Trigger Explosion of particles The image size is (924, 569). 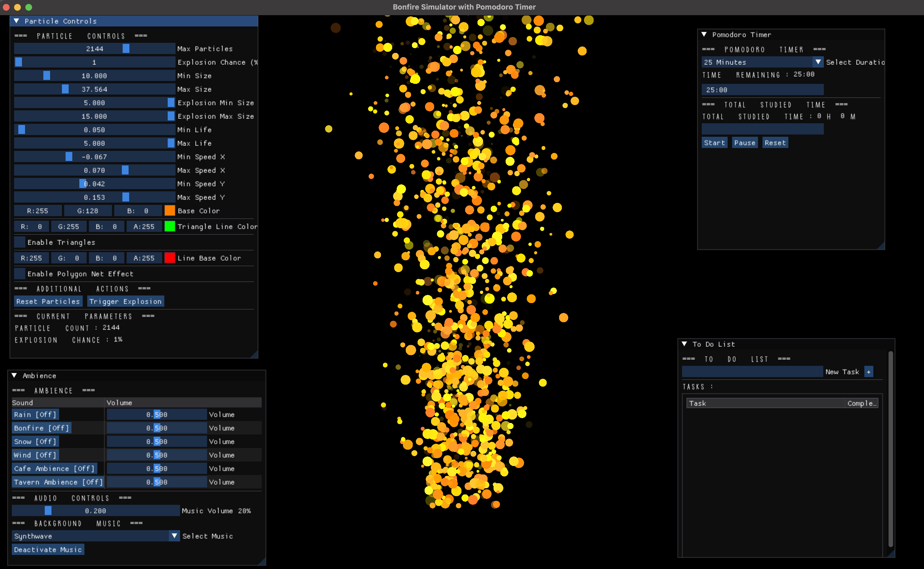126,301
